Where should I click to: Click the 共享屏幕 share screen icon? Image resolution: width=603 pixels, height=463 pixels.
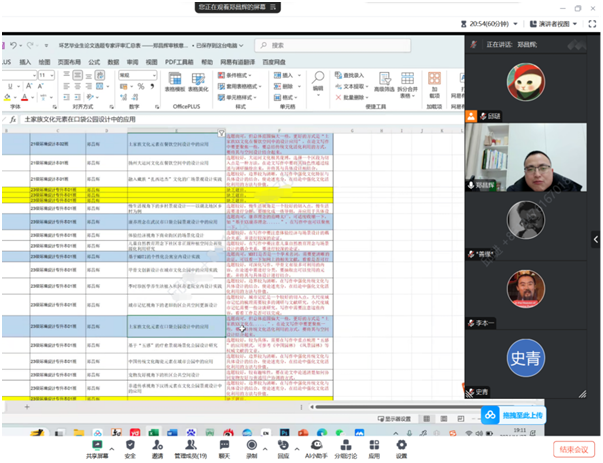[x=97, y=449]
